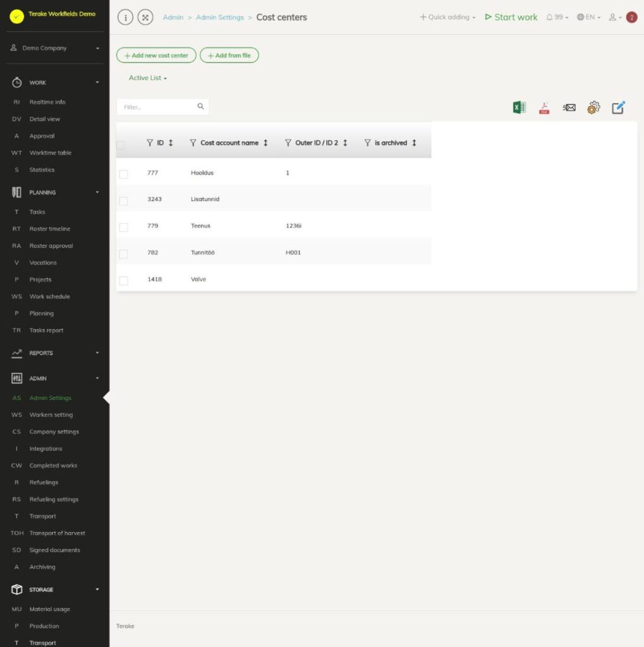Image resolution: width=644 pixels, height=647 pixels.
Task: Click the Start work link
Action: tap(511, 17)
